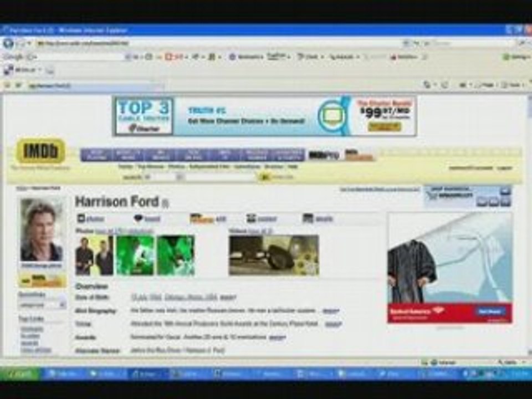The height and width of the screenshot is (399, 532).
Task: Open the search category dropdown
Action: (x=164, y=177)
